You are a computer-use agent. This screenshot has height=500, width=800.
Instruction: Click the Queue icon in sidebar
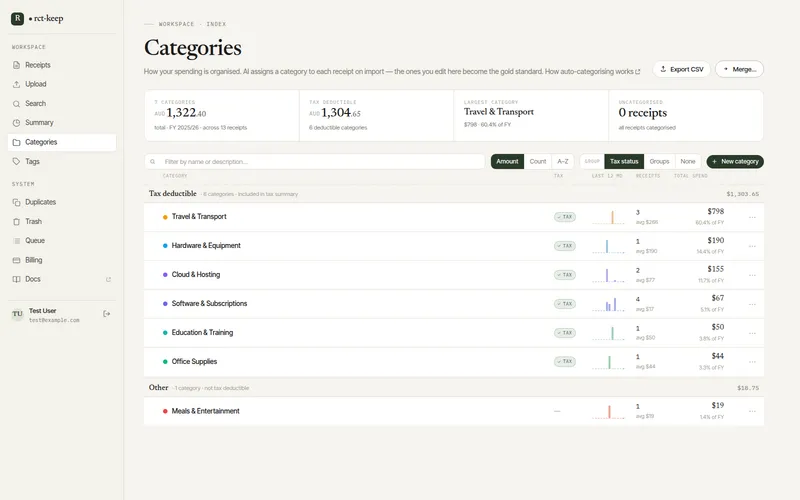click(x=16, y=241)
